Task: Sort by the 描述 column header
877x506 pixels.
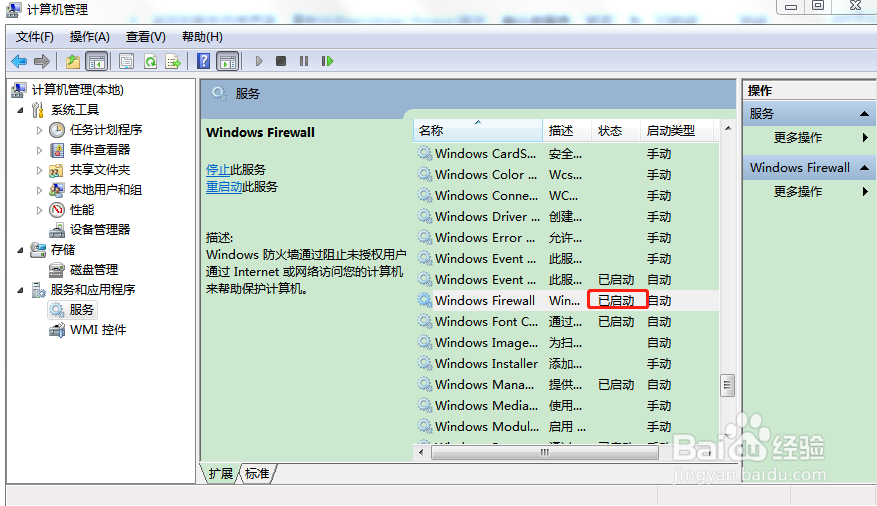Action: 567,130
